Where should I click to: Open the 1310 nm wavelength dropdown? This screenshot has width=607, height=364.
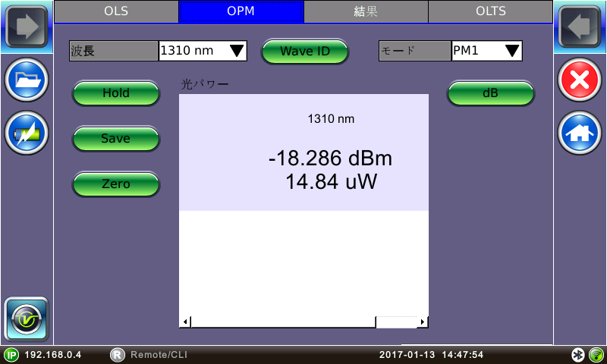tap(203, 51)
